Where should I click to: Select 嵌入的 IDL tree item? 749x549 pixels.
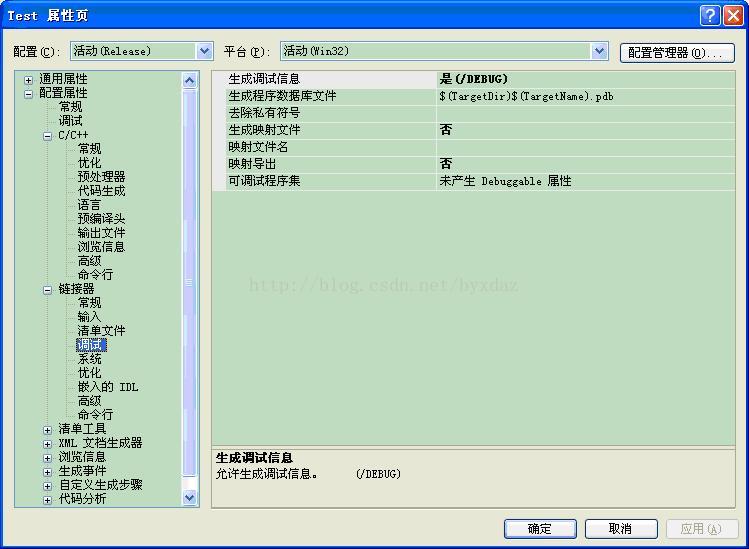click(x=108, y=387)
